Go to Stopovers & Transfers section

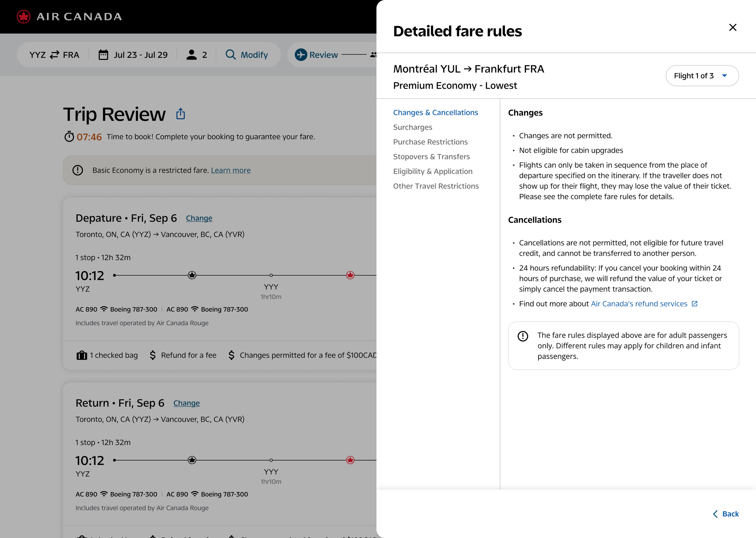click(431, 157)
